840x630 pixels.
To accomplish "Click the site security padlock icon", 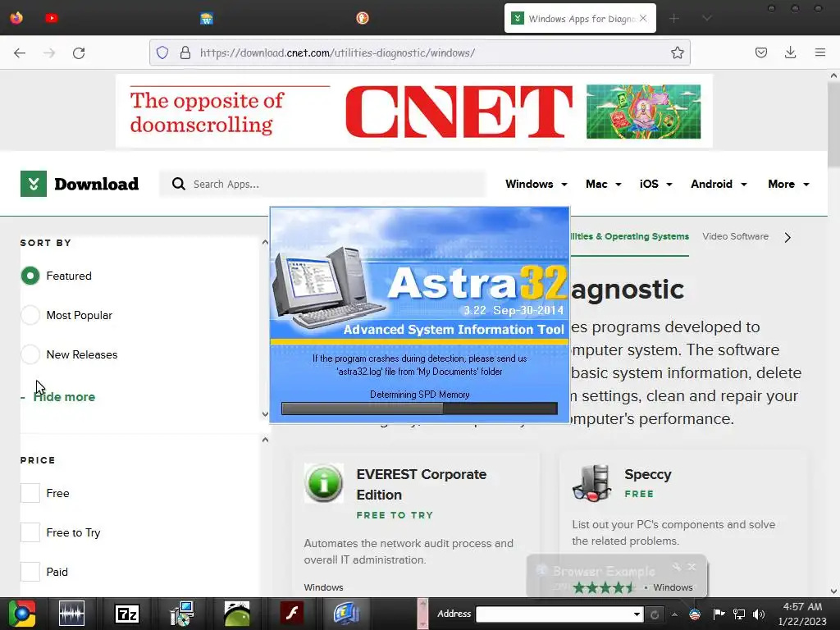I will click(x=185, y=52).
